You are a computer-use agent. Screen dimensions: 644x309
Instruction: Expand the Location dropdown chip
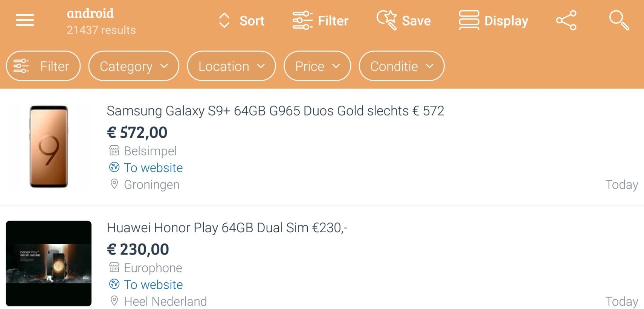pyautogui.click(x=231, y=66)
